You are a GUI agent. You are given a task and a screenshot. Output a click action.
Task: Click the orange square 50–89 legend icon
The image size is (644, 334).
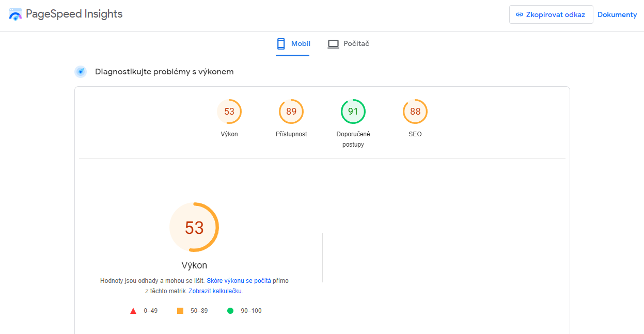[x=180, y=311]
